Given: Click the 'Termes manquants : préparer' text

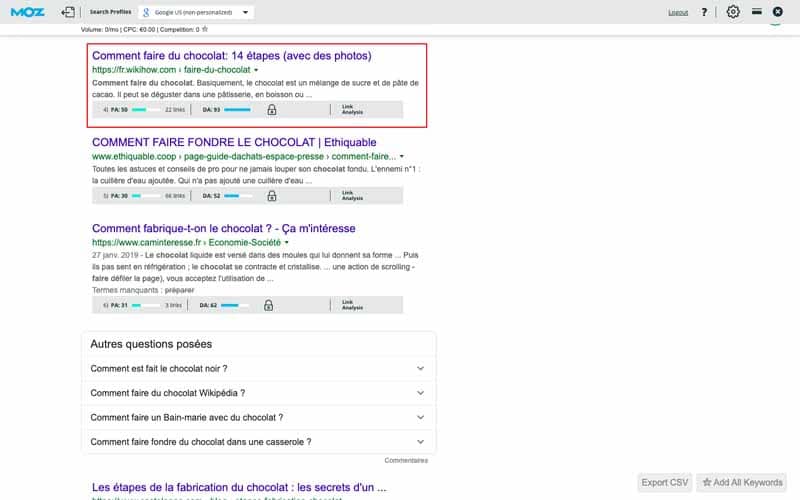Looking at the screenshot, I should pyautogui.click(x=143, y=290).
